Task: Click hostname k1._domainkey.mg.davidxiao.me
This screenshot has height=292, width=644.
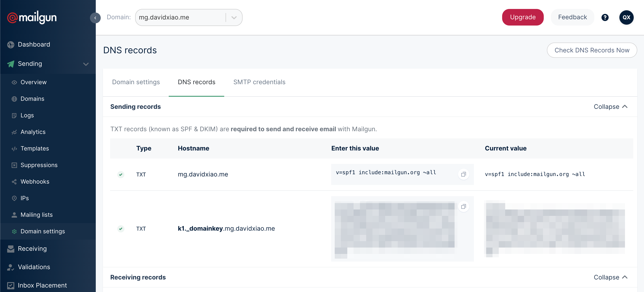Action: 226,229
